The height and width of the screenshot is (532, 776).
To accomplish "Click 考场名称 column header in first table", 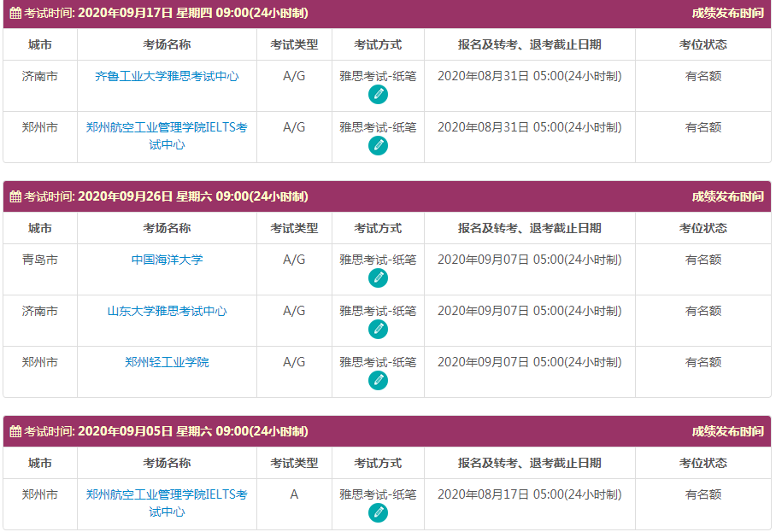I will (167, 45).
